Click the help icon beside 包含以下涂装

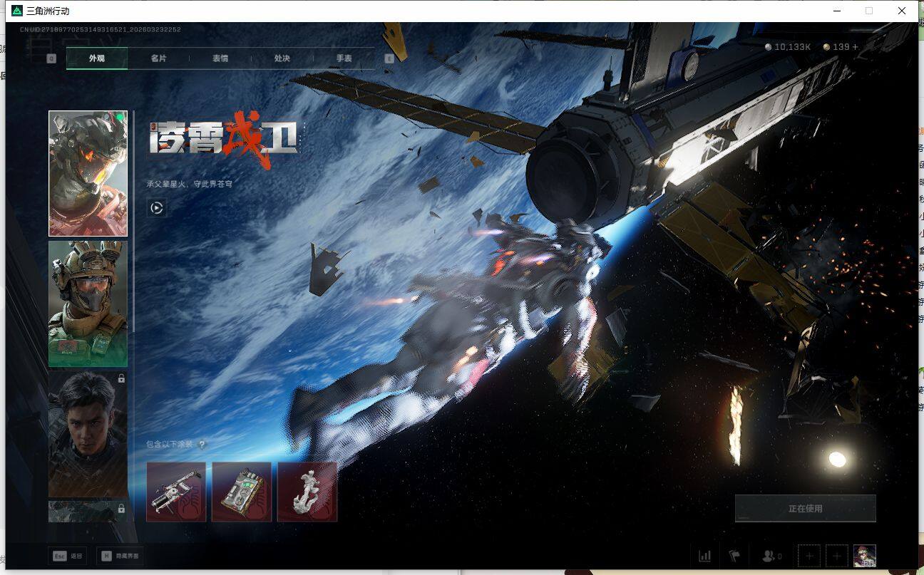pyautogui.click(x=202, y=445)
